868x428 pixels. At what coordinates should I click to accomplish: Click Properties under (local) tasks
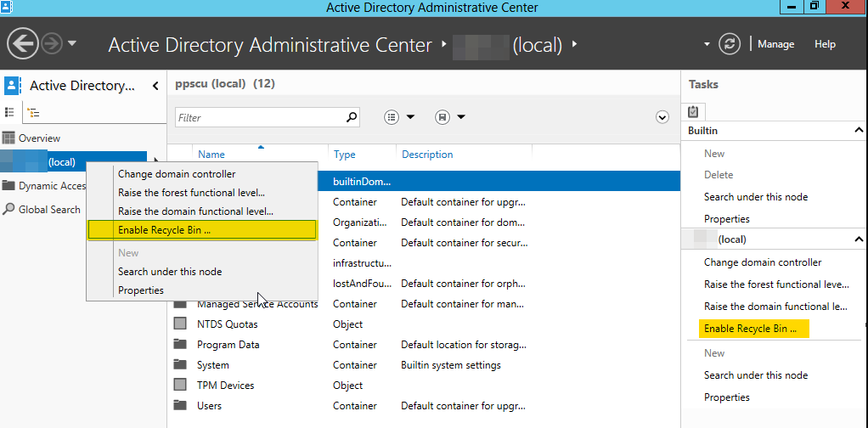(x=726, y=397)
